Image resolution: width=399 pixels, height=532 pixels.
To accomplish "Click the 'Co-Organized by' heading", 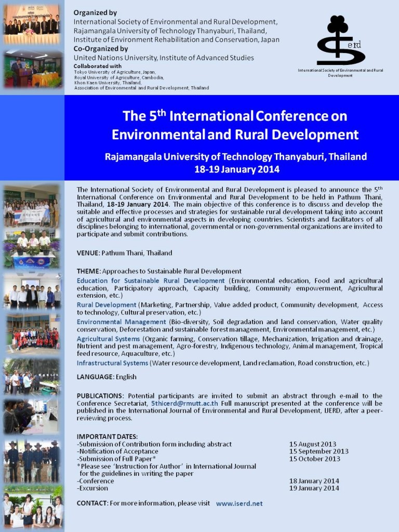I will pyautogui.click(x=101, y=48).
